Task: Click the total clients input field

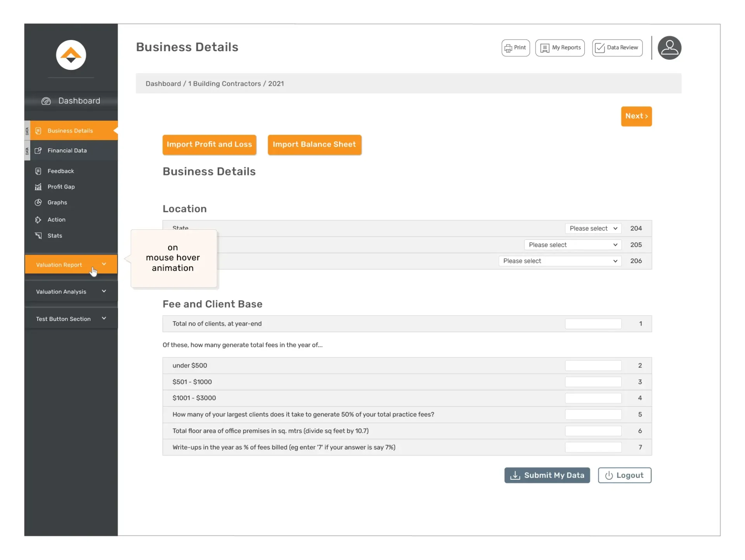Action: (593, 324)
